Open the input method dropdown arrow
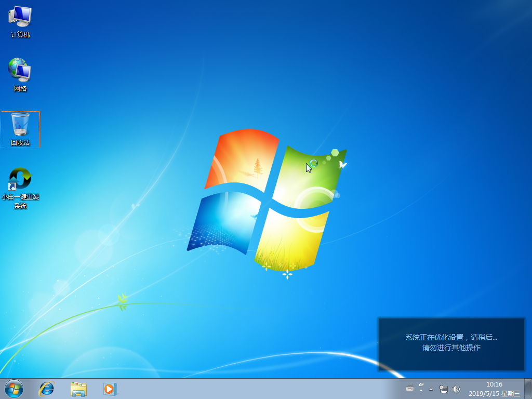This screenshot has width=532, height=399. pyautogui.click(x=421, y=391)
